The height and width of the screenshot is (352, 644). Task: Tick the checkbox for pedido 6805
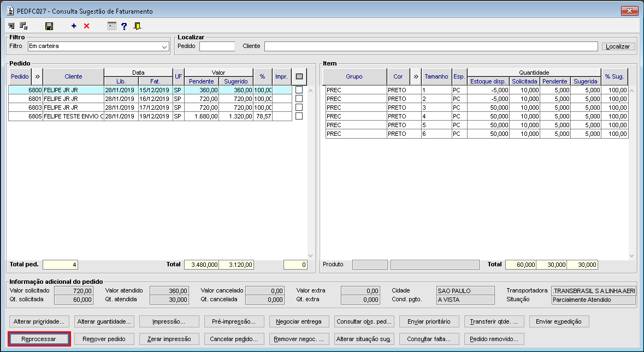(299, 116)
